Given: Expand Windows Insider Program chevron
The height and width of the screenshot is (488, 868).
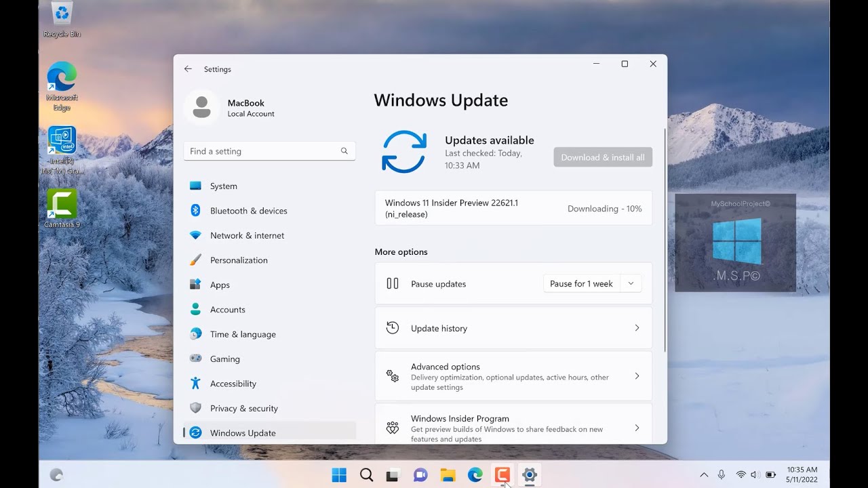Looking at the screenshot, I should [637, 428].
